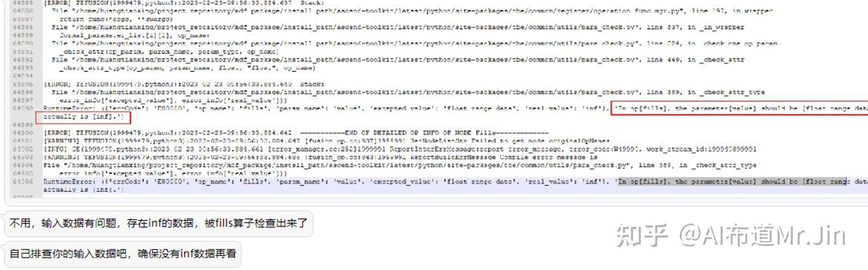
Task: Click the 知乎 @AI布道Mr.Jin watermark
Action: pyautogui.click(x=731, y=236)
